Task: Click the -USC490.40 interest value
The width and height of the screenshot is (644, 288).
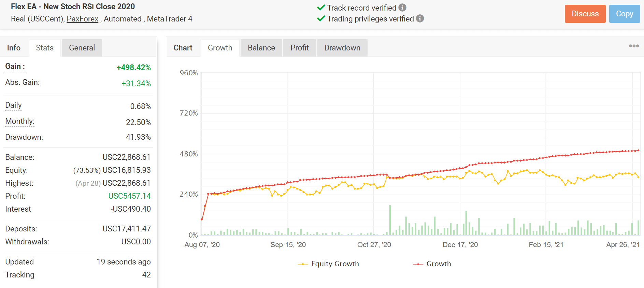Action: [x=131, y=209]
